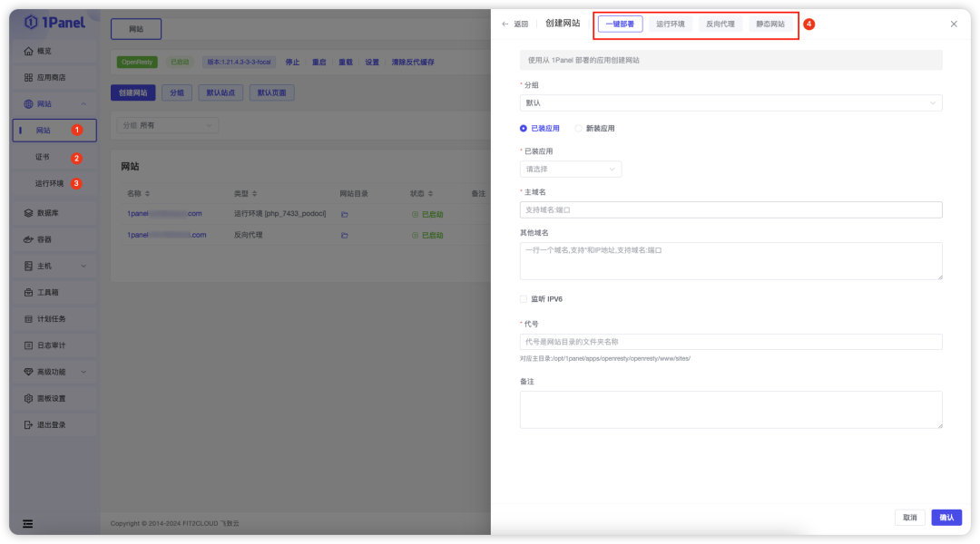The height and width of the screenshot is (544, 980).
Task: Select the 已装应用 radio button
Action: pos(523,128)
